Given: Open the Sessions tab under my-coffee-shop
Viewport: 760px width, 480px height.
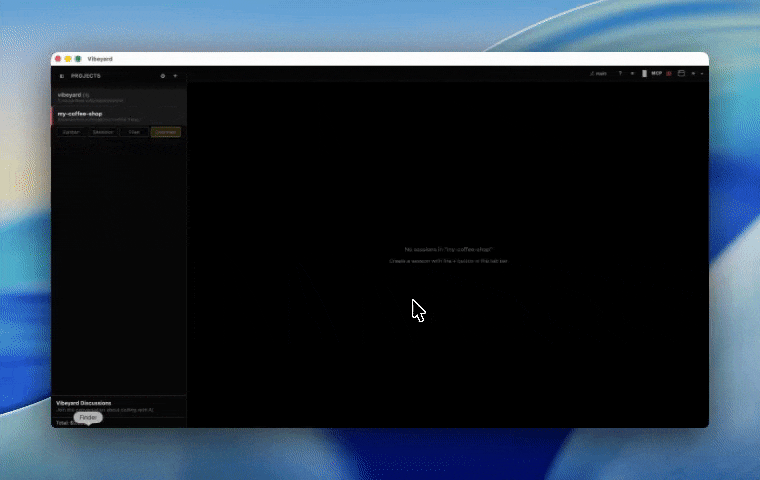Looking at the screenshot, I should click(103, 132).
